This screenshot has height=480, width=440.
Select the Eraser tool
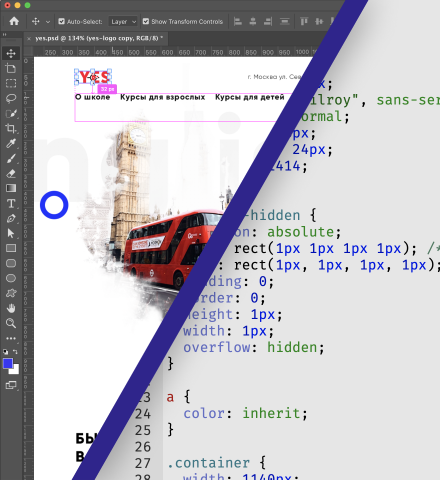pos(11,173)
